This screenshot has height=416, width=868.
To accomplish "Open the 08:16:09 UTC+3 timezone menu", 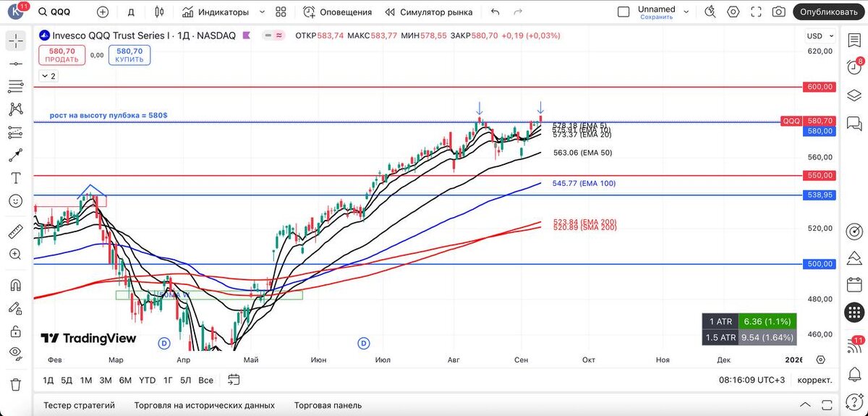I will 753,380.
